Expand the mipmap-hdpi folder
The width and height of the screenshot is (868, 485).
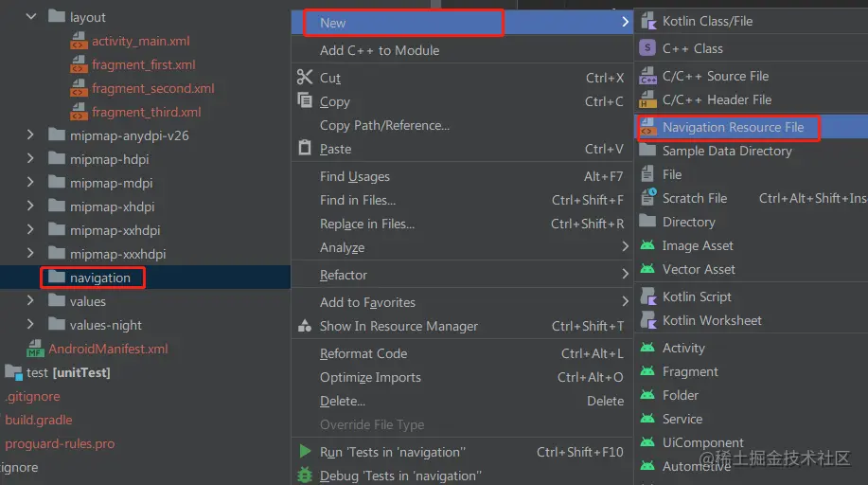tap(30, 158)
